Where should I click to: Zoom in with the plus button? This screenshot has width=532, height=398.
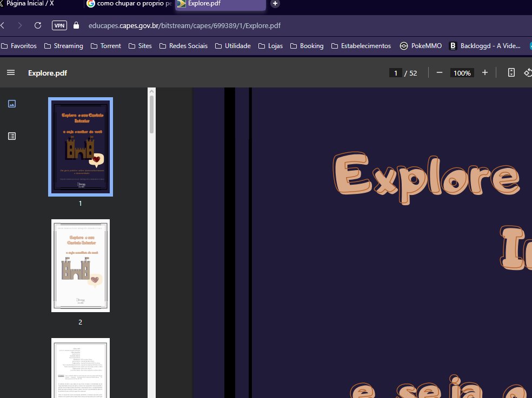pyautogui.click(x=485, y=72)
